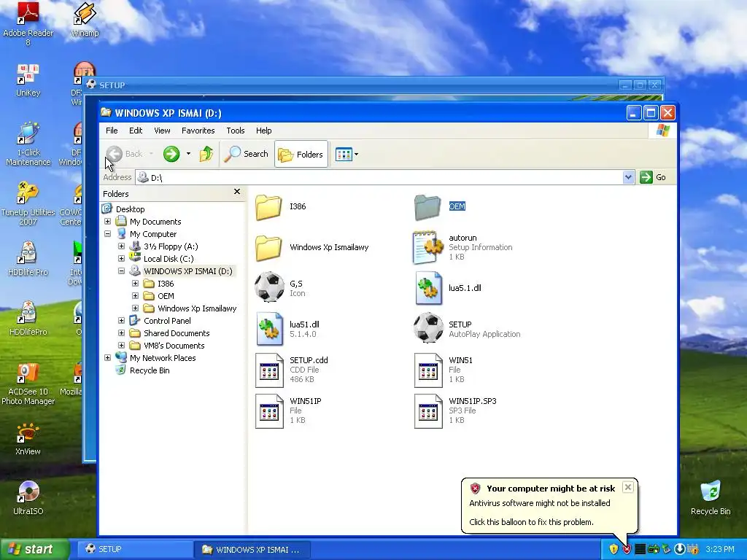Image resolution: width=747 pixels, height=560 pixels.
Task: Open Adobe Reader 8 desktop shortcut
Action: (x=28, y=24)
